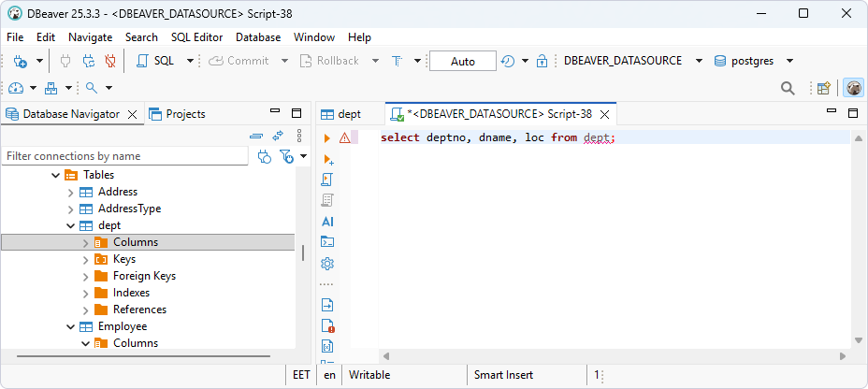Click the Collapse All navigator icon
Viewport: 868px width, 389px height.
pyautogui.click(x=255, y=135)
